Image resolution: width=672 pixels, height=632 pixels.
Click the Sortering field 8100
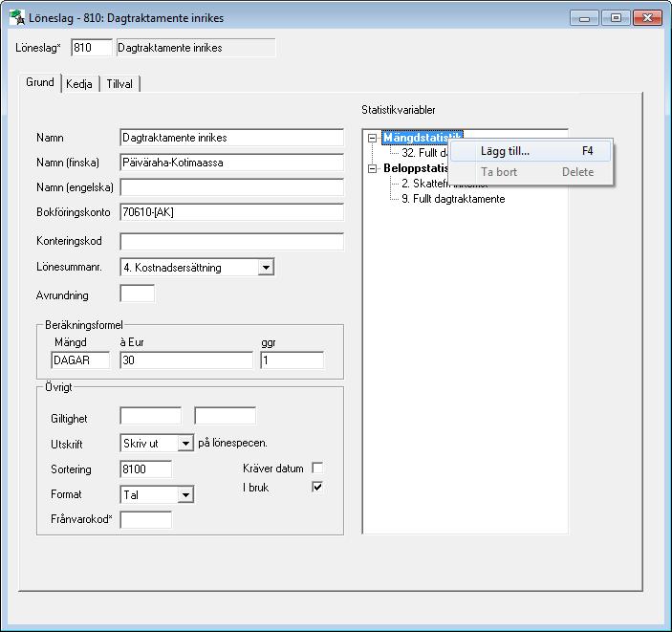click(145, 469)
